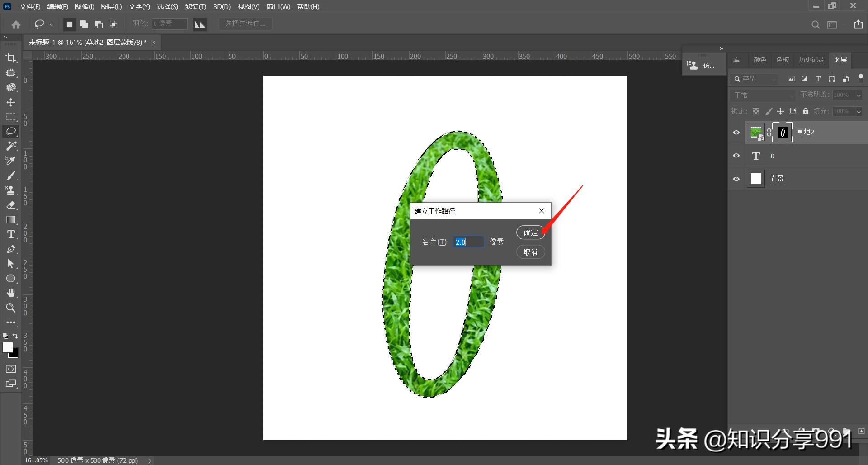Expand the opacity 不透明度 dropdown arrow
This screenshot has height=465, width=868.
coord(859,95)
